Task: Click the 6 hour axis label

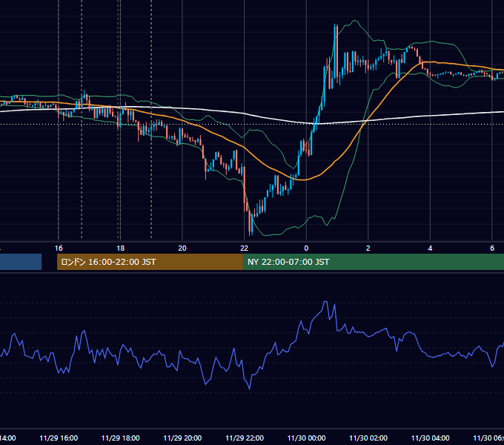Action: pos(492,248)
